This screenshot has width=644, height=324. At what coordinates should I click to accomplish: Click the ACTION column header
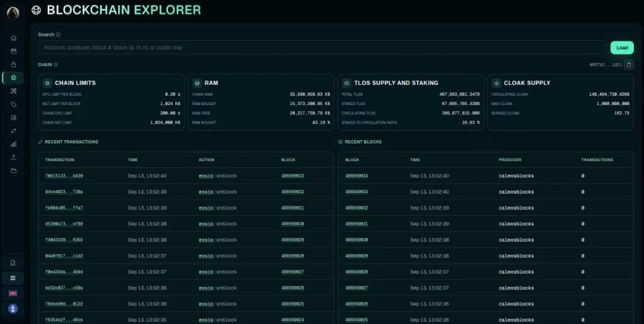(206, 160)
